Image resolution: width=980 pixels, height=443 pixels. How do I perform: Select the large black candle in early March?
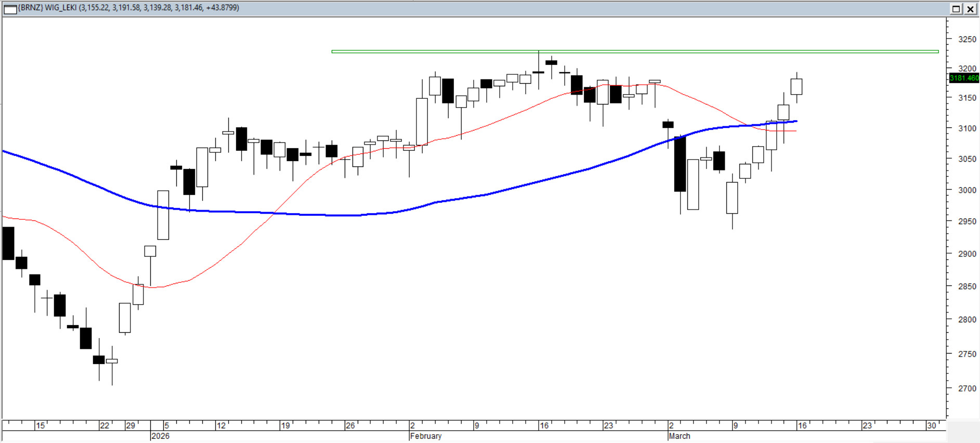tap(680, 164)
